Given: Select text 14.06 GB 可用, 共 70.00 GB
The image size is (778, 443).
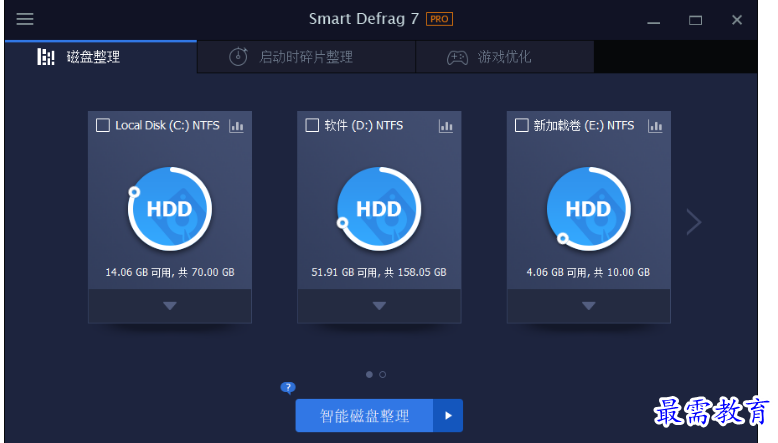Looking at the screenshot, I should pos(170,272).
